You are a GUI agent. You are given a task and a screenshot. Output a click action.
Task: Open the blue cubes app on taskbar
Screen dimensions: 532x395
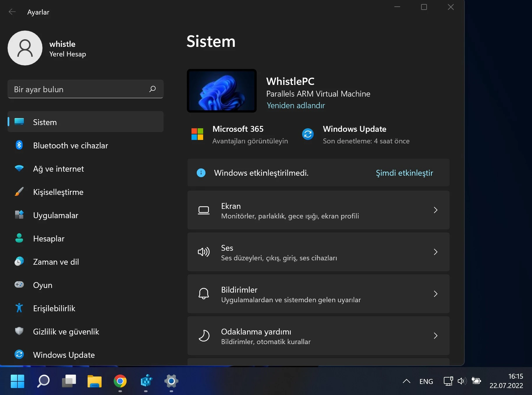click(146, 381)
